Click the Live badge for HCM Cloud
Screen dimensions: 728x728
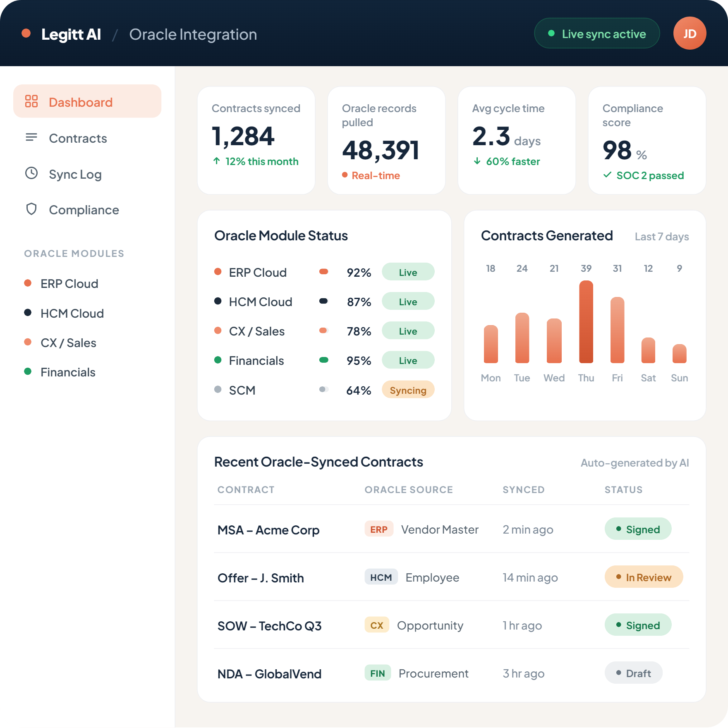pos(408,302)
